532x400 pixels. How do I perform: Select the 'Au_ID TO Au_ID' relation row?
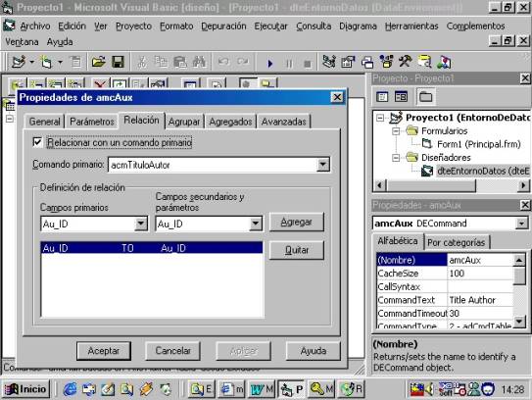tap(152, 248)
